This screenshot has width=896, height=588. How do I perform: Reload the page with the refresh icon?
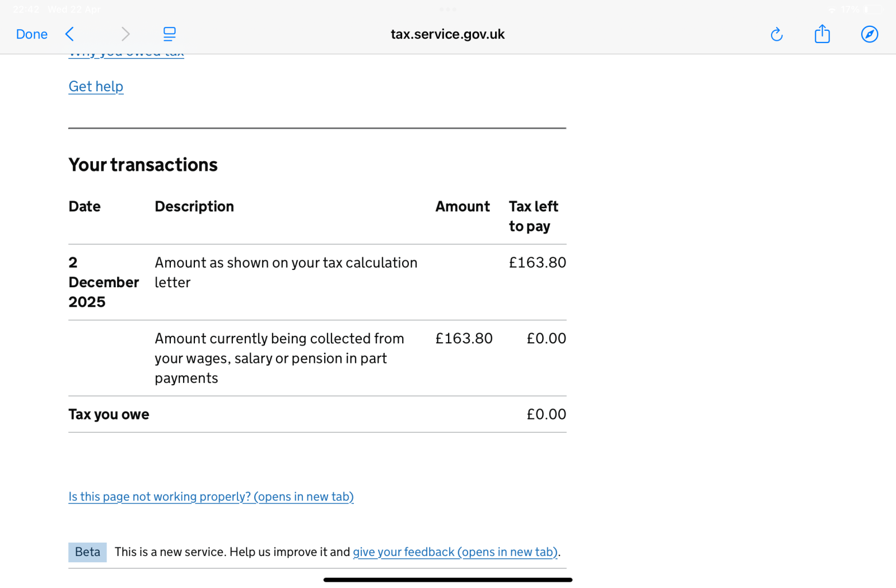(776, 35)
